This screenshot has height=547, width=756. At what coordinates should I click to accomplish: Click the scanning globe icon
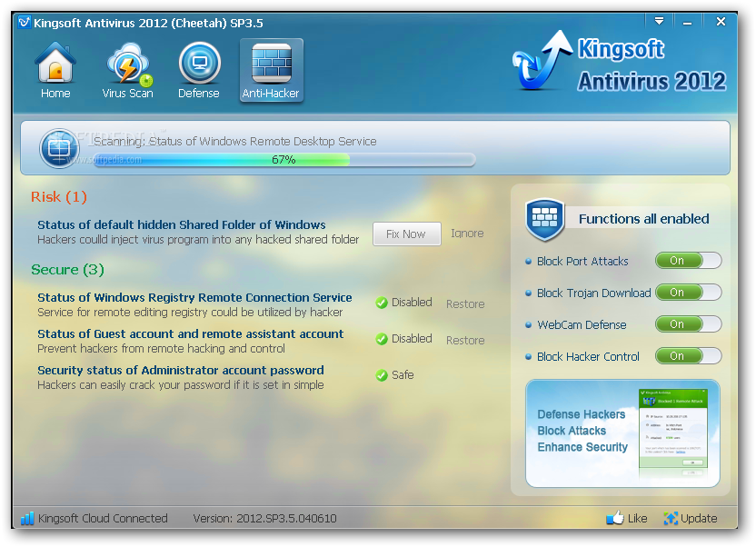59,148
